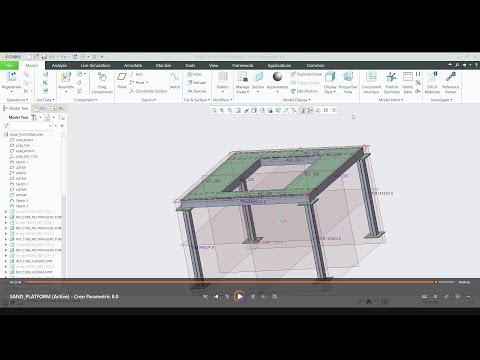Skip to previous track in player

point(216,296)
